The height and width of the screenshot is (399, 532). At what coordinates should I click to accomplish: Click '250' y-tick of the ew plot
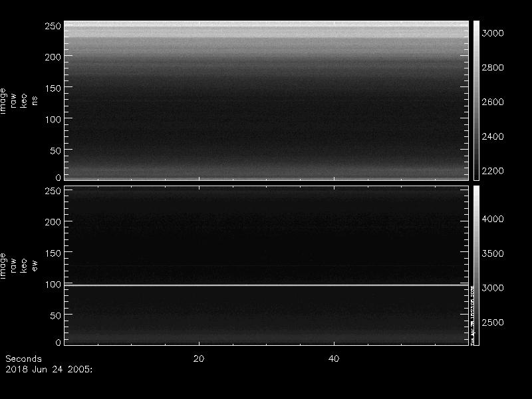[53, 191]
